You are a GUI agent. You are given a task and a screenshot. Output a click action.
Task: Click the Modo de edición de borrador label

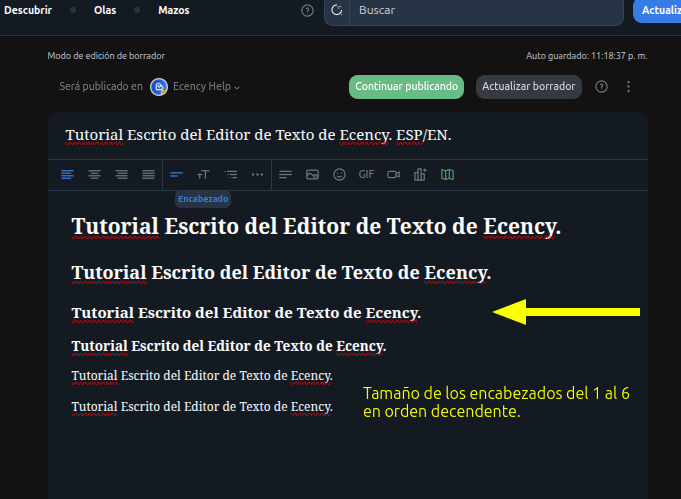point(106,56)
